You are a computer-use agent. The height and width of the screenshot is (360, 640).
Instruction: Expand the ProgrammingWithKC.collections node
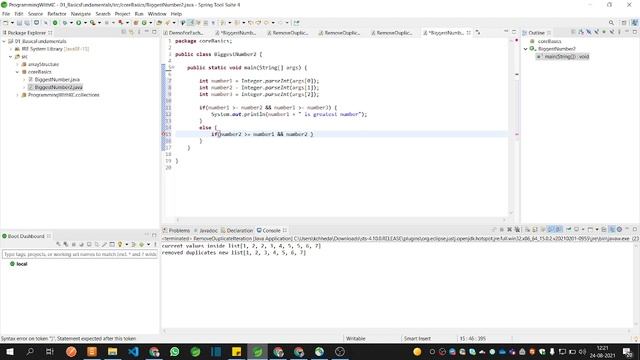click(18, 95)
